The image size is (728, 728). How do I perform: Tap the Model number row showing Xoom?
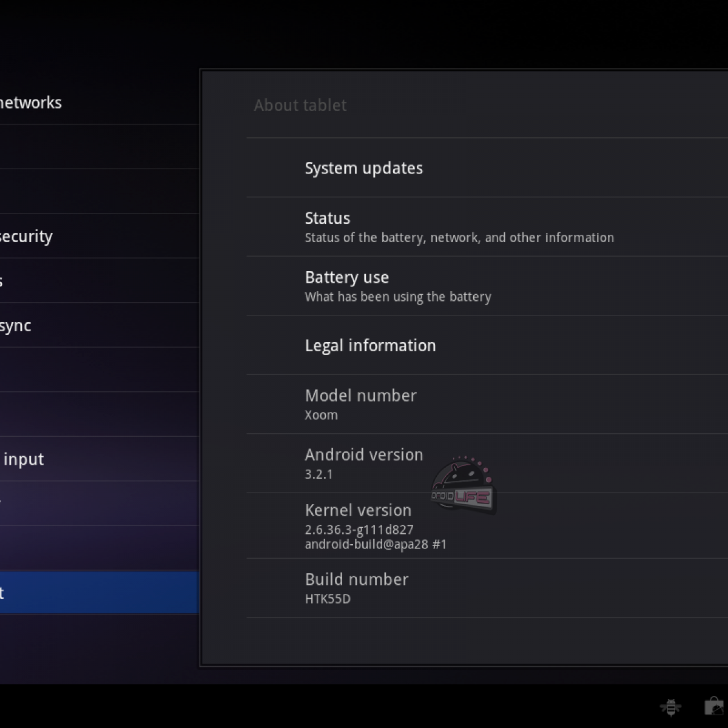pos(487,404)
